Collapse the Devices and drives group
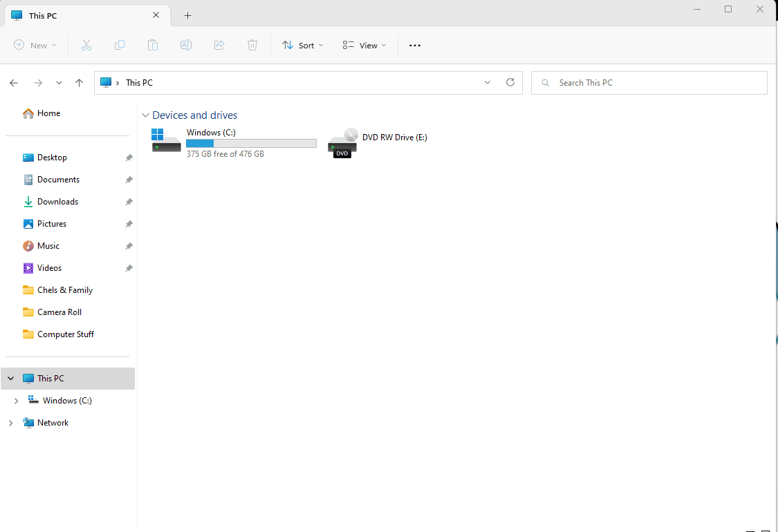Image resolution: width=778 pixels, height=532 pixels. coord(145,115)
